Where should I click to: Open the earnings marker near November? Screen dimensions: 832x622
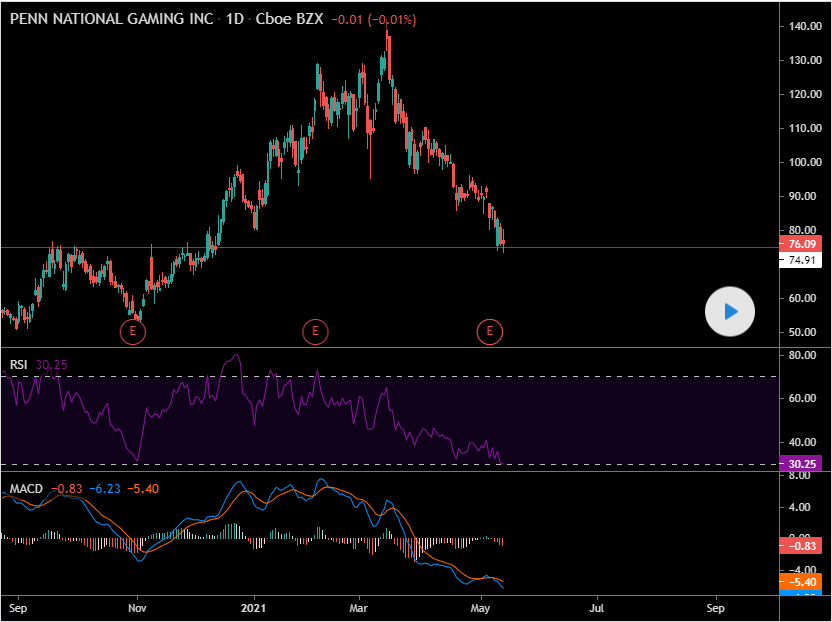coord(133,331)
